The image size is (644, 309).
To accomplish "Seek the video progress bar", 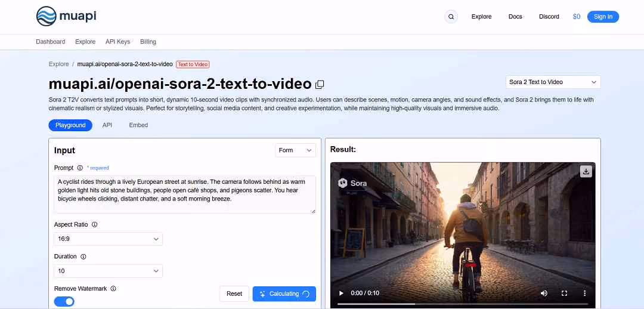I will tap(463, 304).
